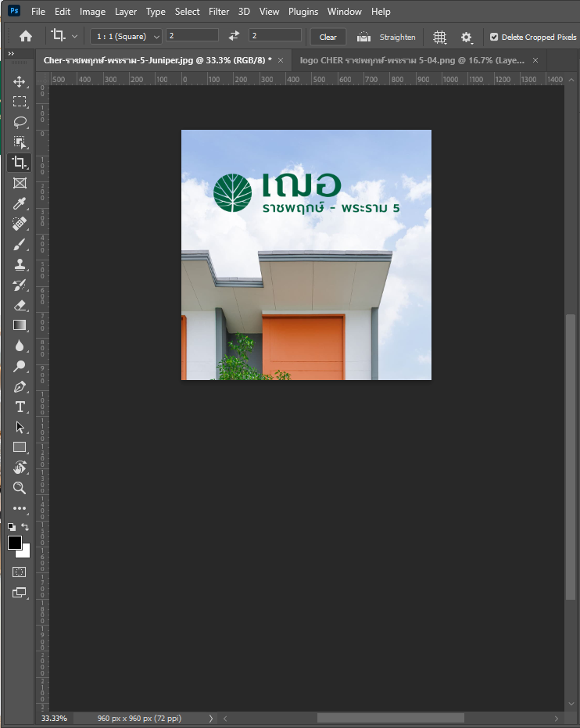The width and height of the screenshot is (580, 728).
Task: Select the Brush tool
Action: (x=19, y=244)
